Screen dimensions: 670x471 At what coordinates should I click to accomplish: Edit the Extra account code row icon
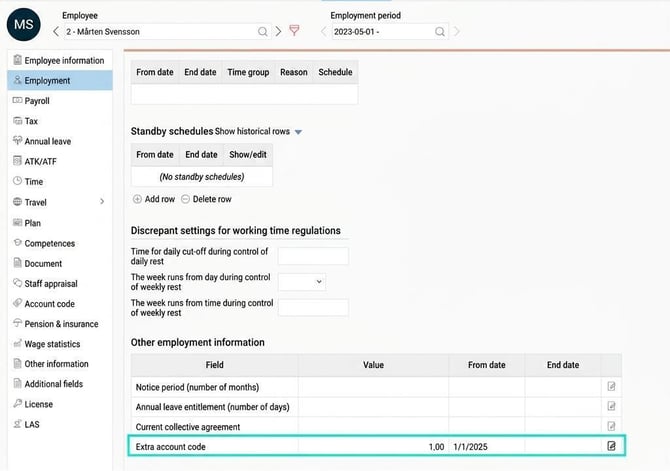[611, 446]
